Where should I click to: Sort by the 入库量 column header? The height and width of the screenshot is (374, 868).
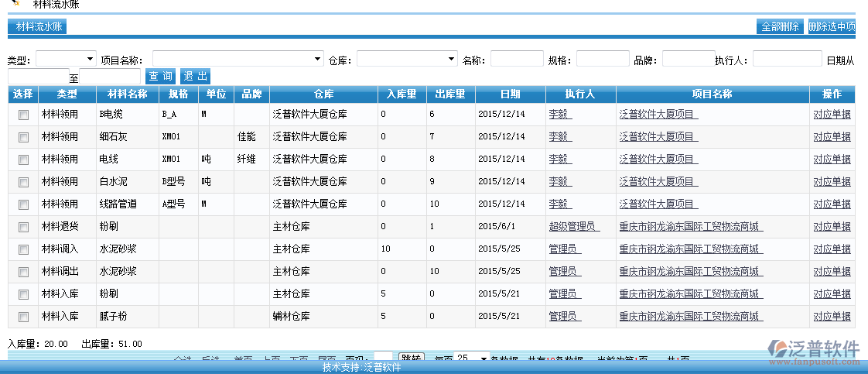(x=402, y=94)
